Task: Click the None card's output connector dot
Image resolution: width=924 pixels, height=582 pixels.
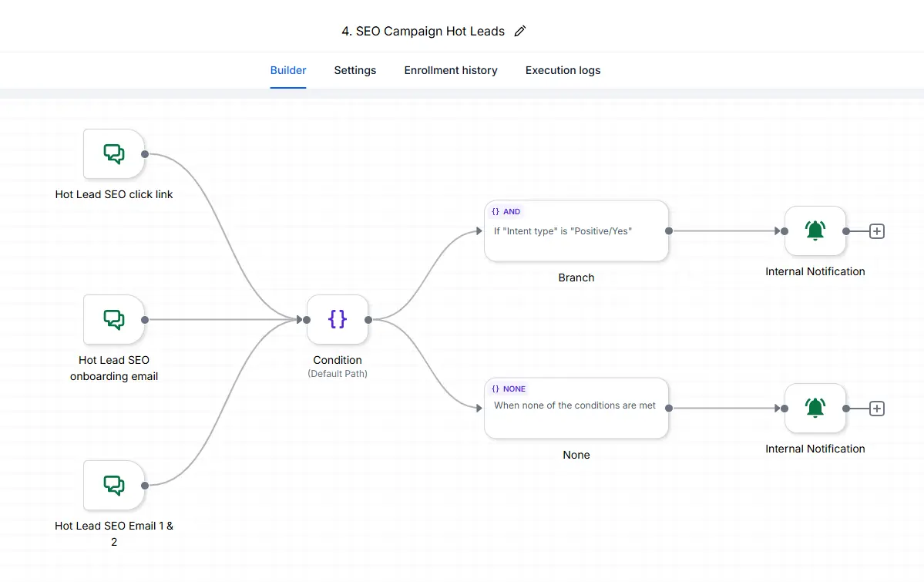Action: (669, 408)
